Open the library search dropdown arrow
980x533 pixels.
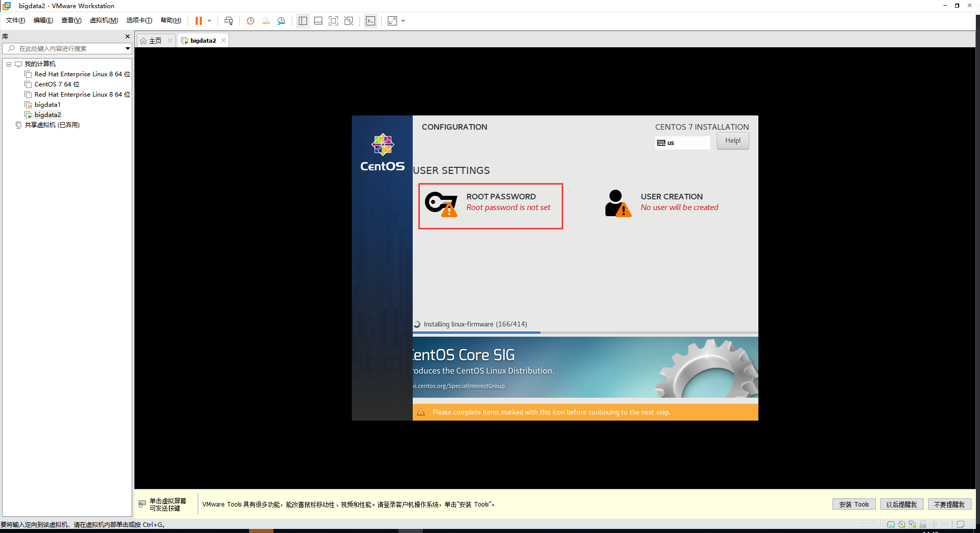(x=128, y=48)
